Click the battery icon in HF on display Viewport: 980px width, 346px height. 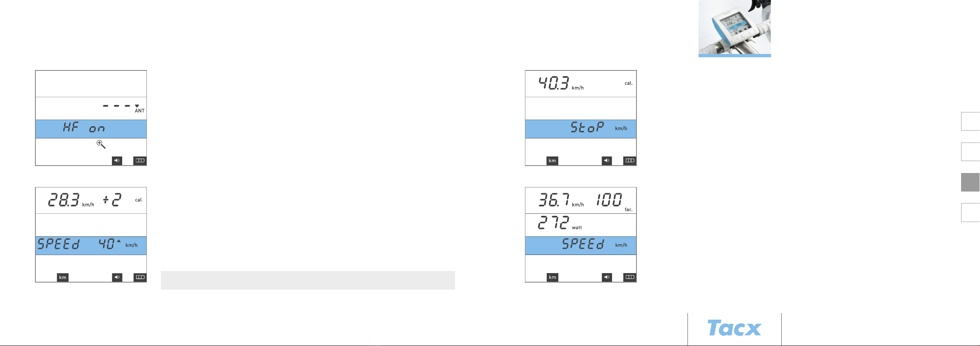pos(140,161)
